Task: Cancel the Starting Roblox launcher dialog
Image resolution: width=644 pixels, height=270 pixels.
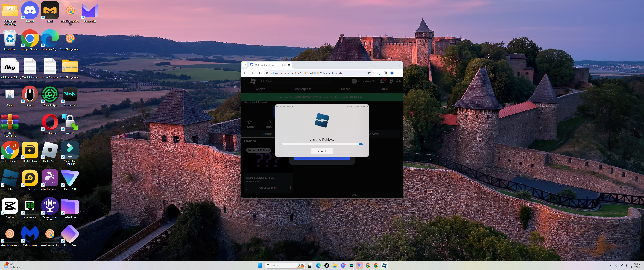Action: pyautogui.click(x=322, y=151)
